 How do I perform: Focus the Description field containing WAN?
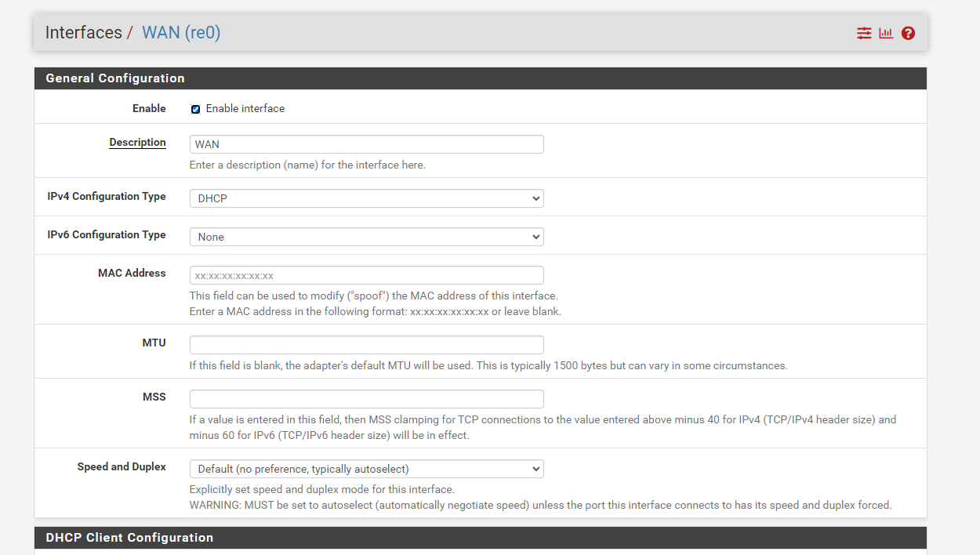tap(367, 144)
